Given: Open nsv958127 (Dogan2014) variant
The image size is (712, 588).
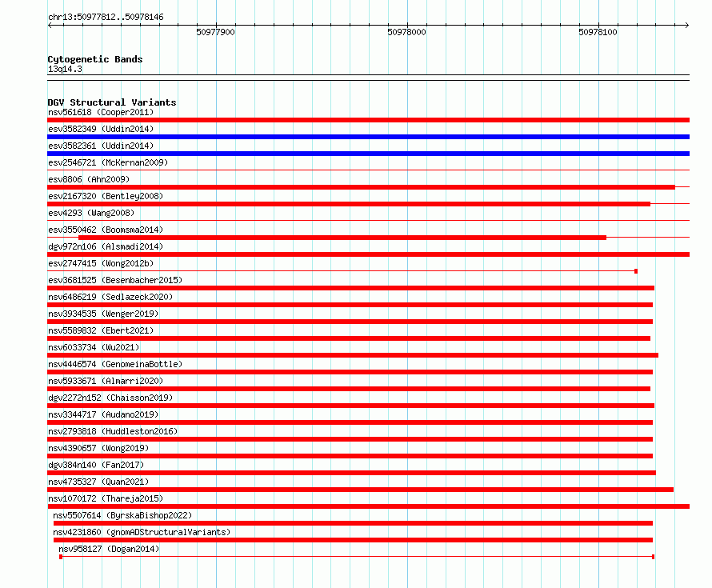Looking at the screenshot, I should pos(109,549).
